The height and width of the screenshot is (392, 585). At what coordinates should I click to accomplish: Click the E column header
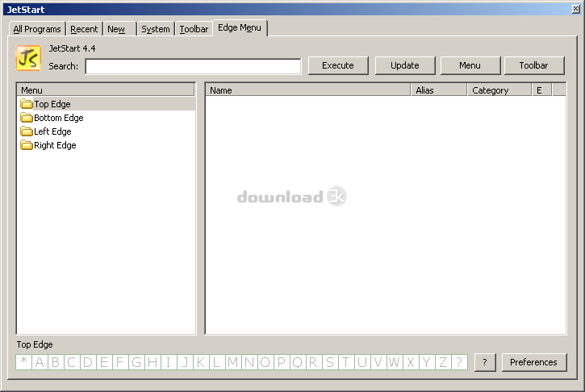[541, 90]
